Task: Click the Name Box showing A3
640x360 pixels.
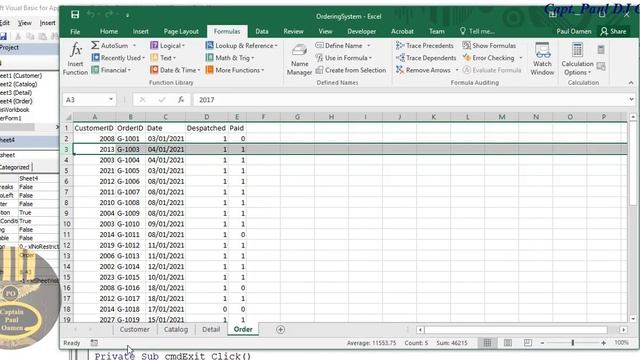Action: [x=85, y=100]
